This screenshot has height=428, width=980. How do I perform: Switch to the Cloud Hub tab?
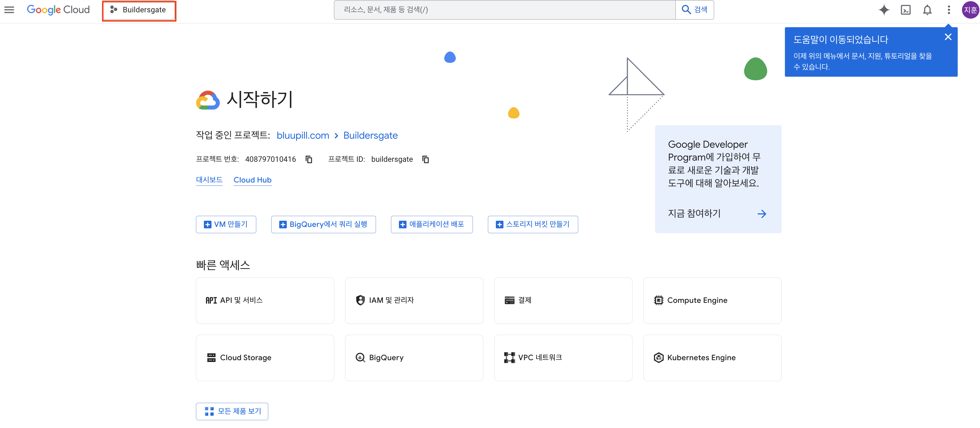coord(252,180)
